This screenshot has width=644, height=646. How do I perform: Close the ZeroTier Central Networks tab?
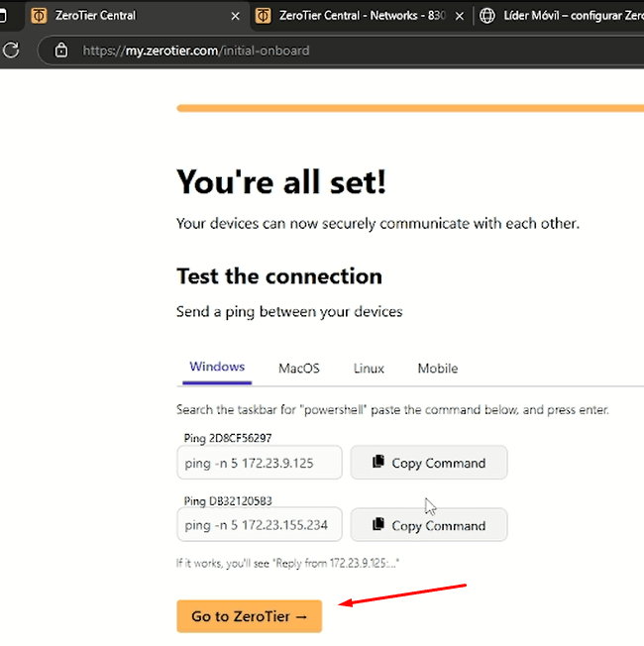click(458, 16)
